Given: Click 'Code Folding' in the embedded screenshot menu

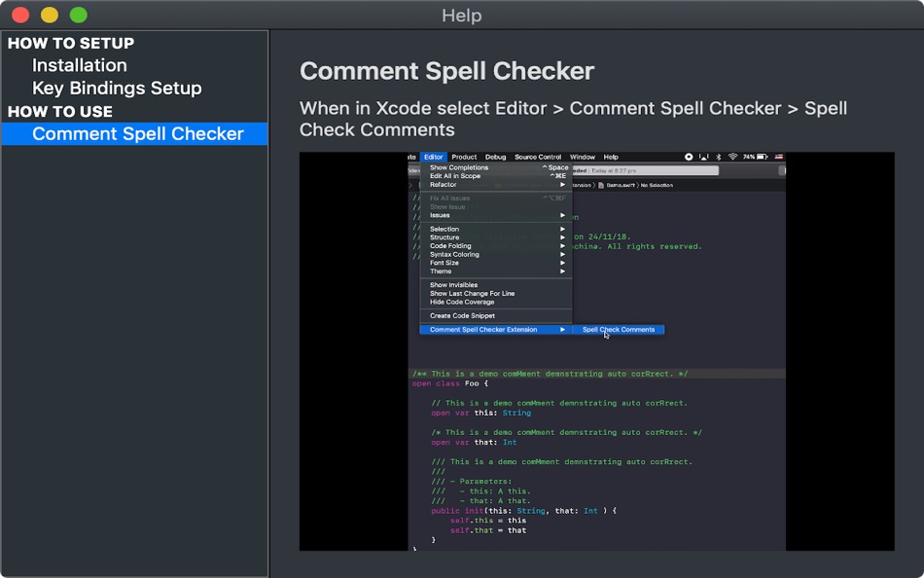Looking at the screenshot, I should (x=450, y=246).
